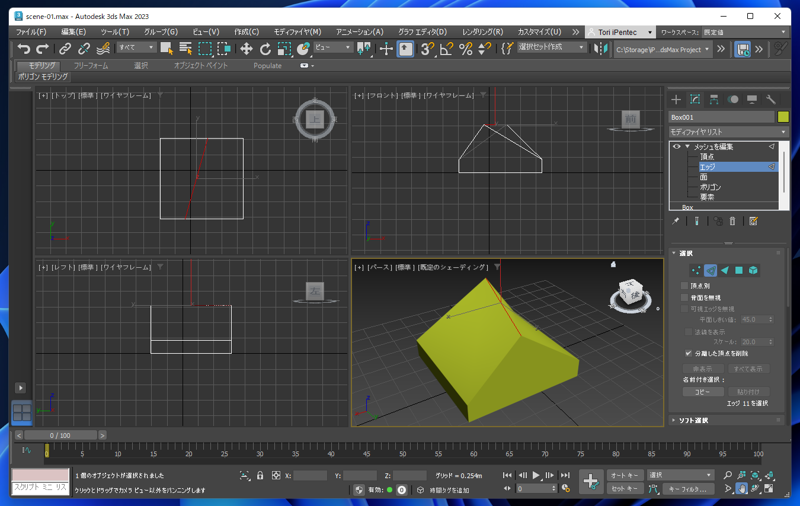Choose Rectangular Selection Region tool
This screenshot has height=506, width=800.
click(x=205, y=48)
